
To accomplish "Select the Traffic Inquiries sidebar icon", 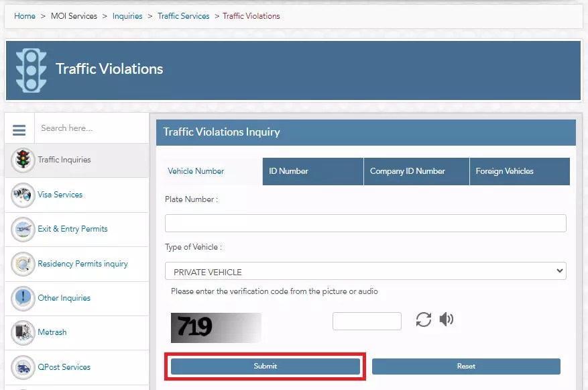I will click(x=22, y=160).
